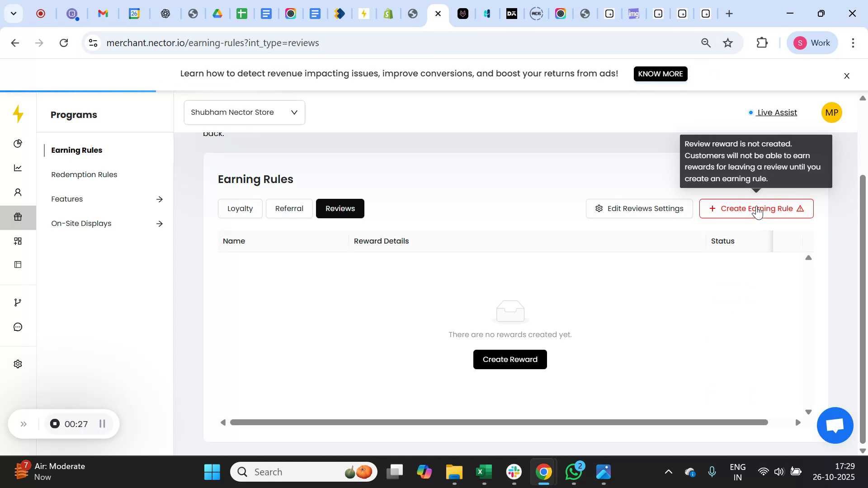Switch to the Reviews tab
The height and width of the screenshot is (488, 868).
pyautogui.click(x=340, y=208)
